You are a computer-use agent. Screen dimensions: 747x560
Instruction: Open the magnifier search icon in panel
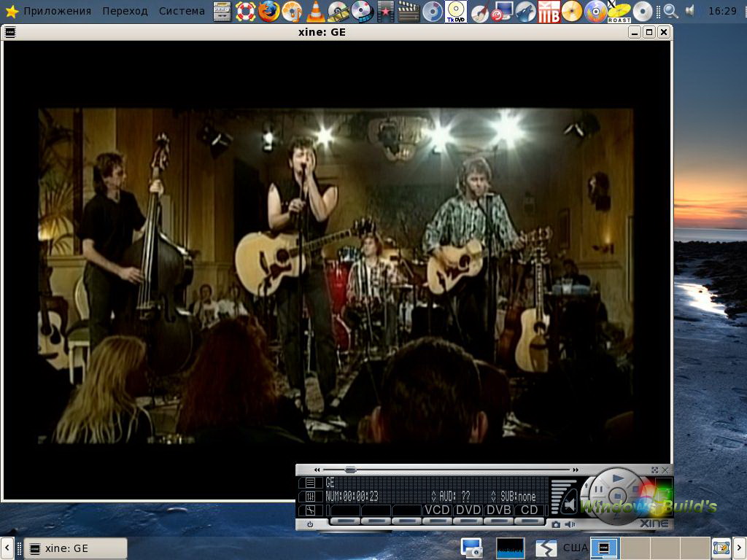click(x=671, y=11)
